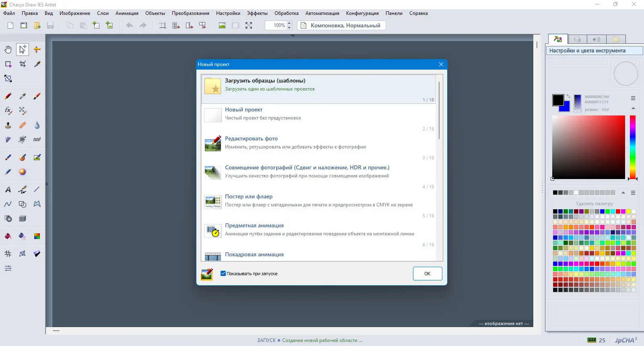This screenshot has height=346, width=644.
Task: Collapse the palette strip up arrow
Action: pyautogui.click(x=623, y=193)
